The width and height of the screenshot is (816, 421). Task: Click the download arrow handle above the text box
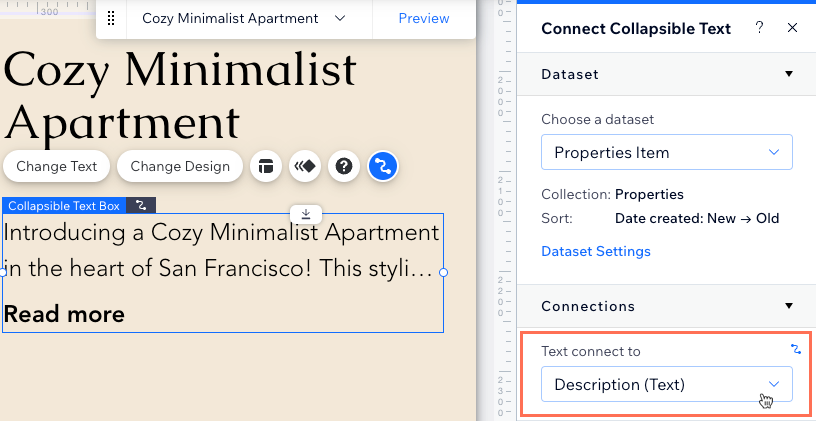[306, 213]
